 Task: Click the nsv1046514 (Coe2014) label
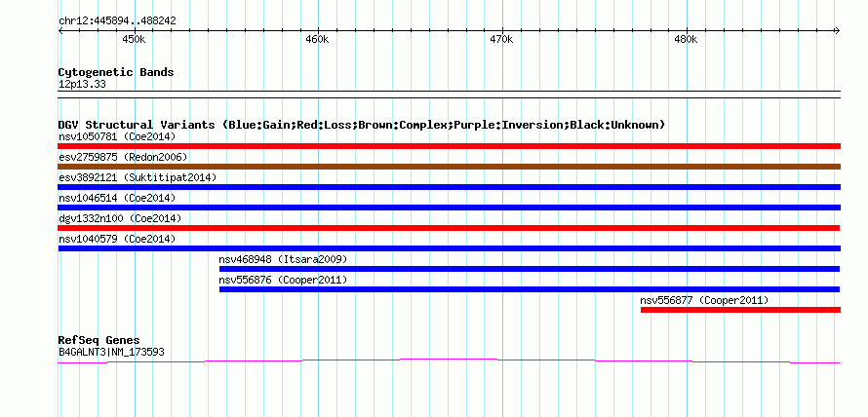point(117,198)
